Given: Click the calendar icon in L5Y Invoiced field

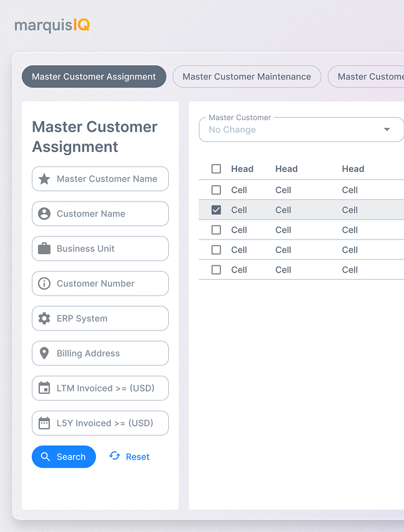Looking at the screenshot, I should point(44,423).
